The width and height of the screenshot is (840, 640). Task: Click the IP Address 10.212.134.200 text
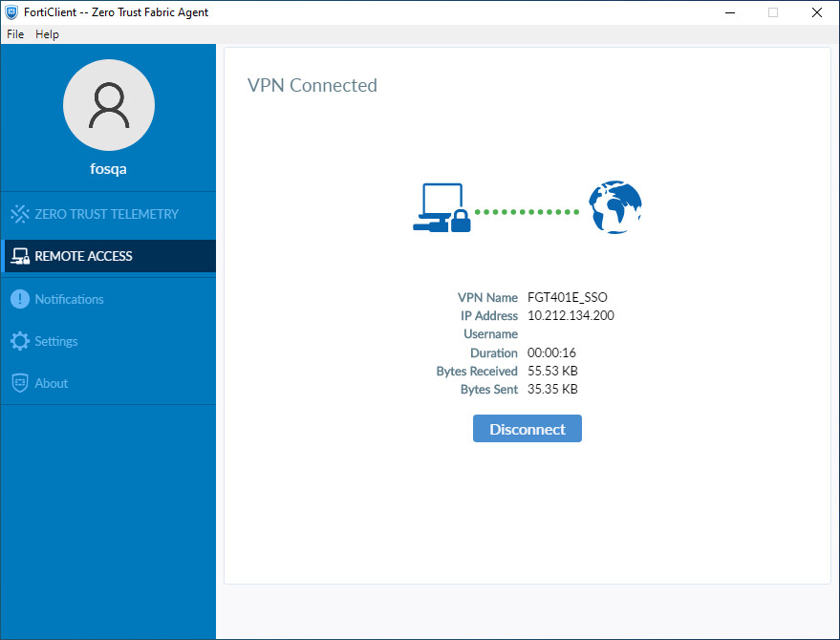point(572,315)
